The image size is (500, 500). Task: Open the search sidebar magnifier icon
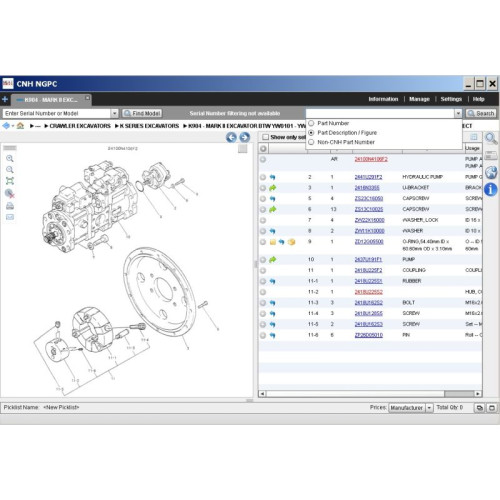pos(491,138)
